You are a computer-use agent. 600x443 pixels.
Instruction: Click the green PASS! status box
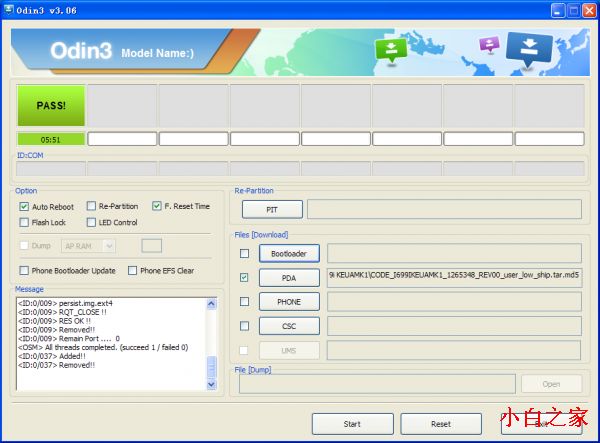point(51,106)
